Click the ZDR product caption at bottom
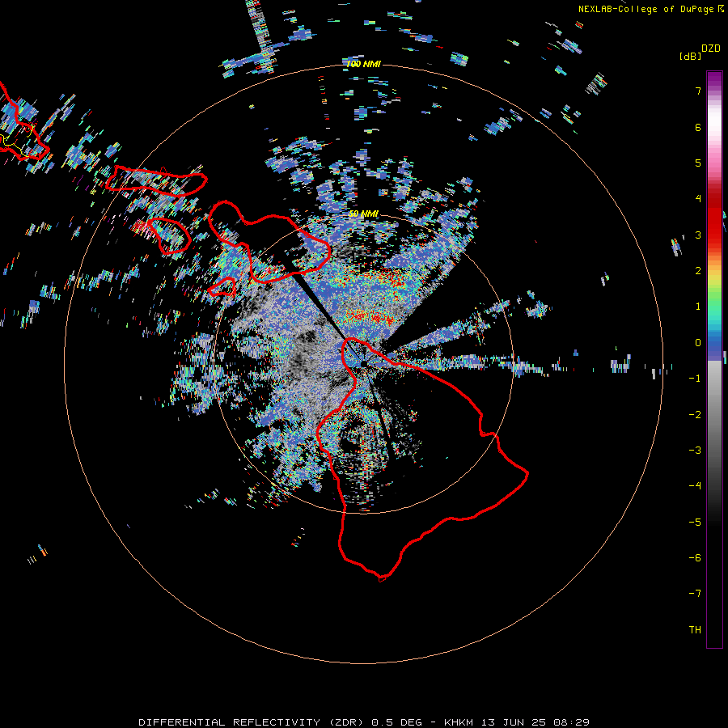 [364, 722]
